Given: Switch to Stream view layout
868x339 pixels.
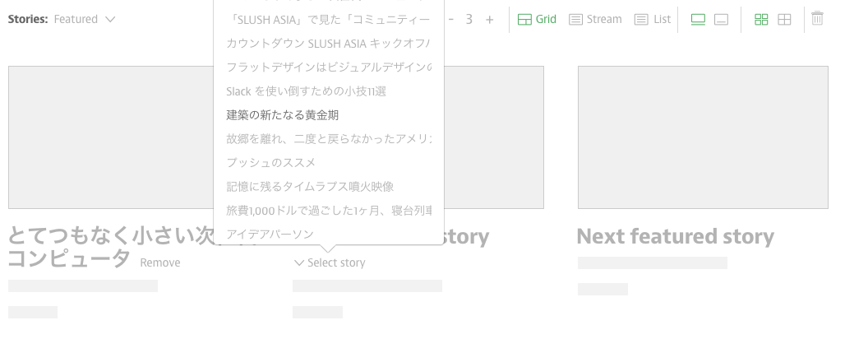Looking at the screenshot, I should point(595,20).
